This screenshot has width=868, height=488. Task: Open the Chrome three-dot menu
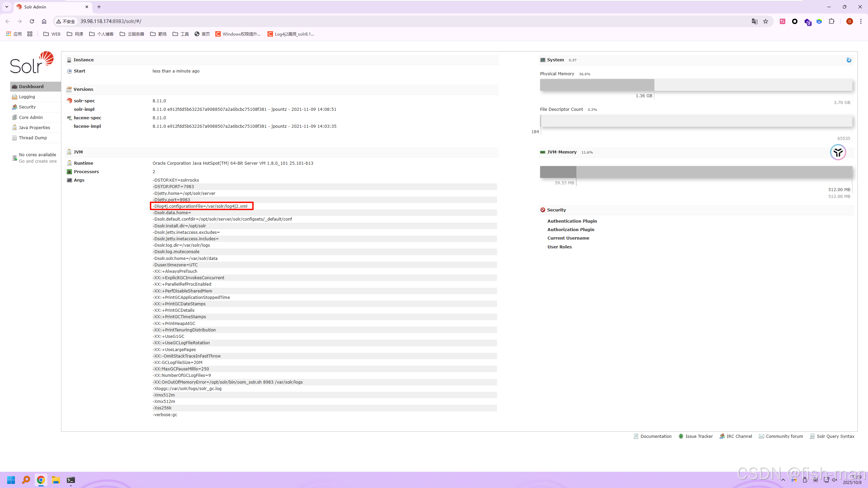(861, 21)
